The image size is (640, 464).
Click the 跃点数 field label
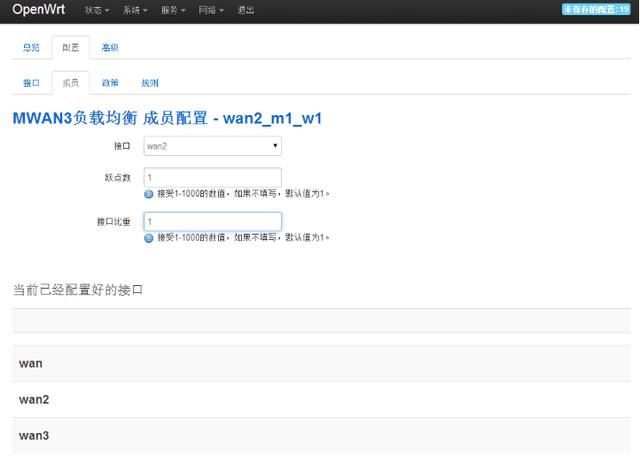pyautogui.click(x=118, y=178)
